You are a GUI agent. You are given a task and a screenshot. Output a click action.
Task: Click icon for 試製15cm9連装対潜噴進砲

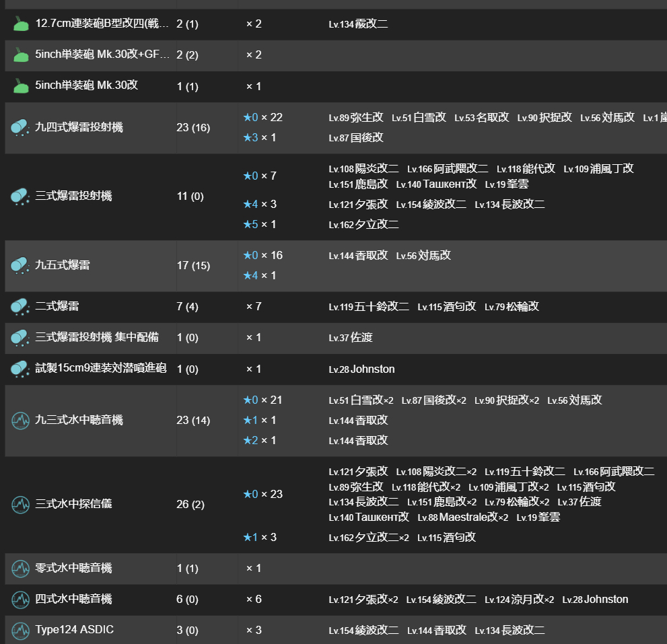[20, 369]
